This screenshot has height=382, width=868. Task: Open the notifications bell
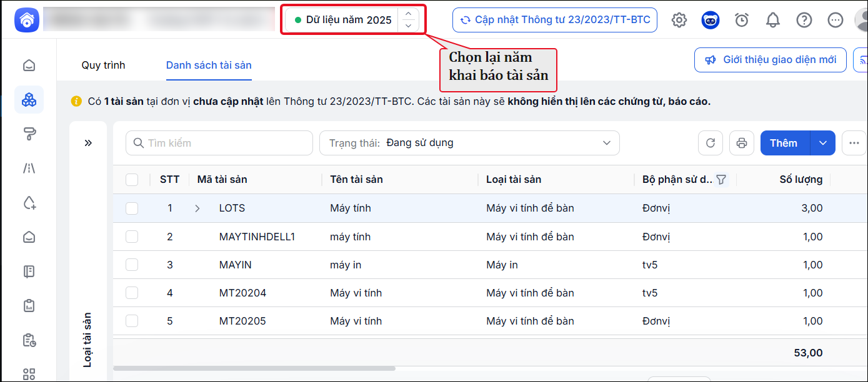tap(773, 20)
